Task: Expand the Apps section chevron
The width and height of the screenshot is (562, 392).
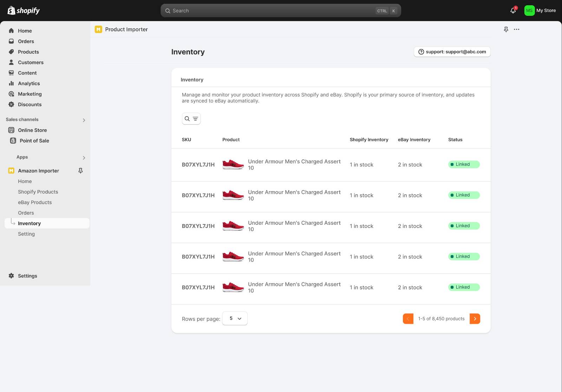Action: 84,158
